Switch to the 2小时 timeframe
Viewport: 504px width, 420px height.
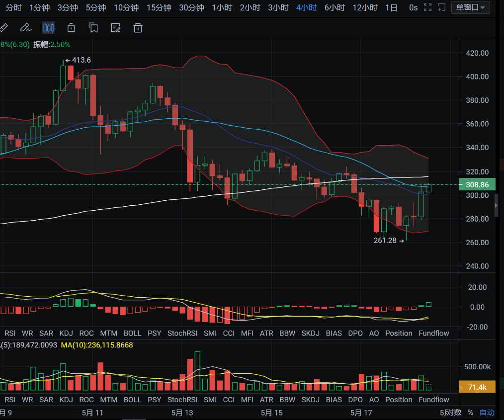(250, 7)
